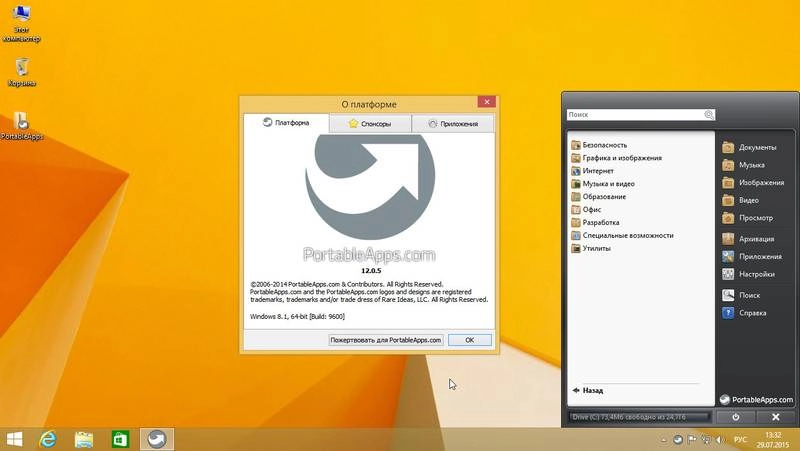
Task: Switch to the Платформа tab
Action: 286,122
